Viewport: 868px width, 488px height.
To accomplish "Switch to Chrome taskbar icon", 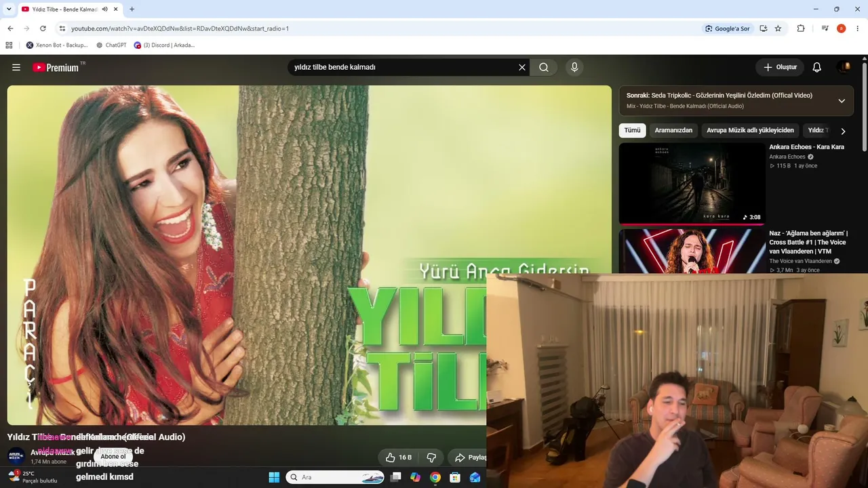I will pyautogui.click(x=435, y=477).
